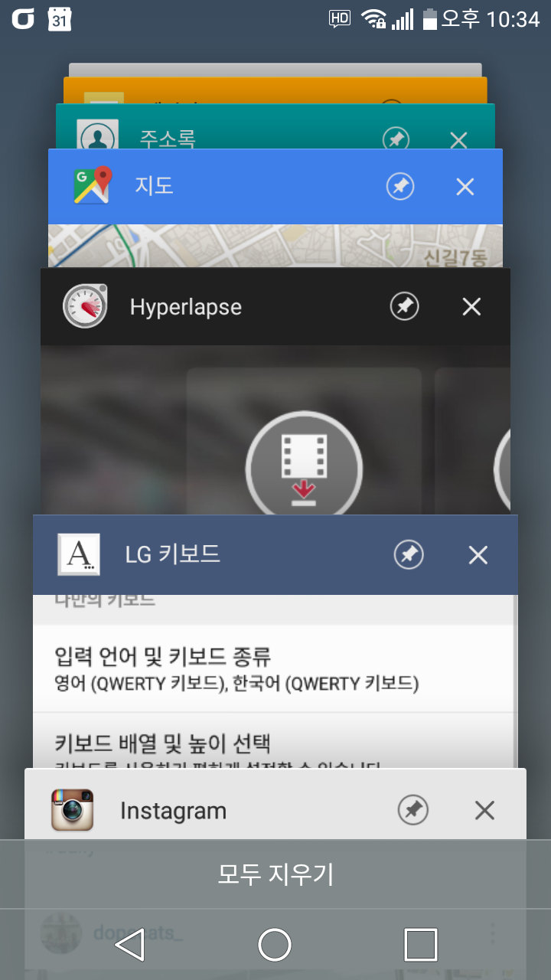Select the 지도 card title

point(155,186)
